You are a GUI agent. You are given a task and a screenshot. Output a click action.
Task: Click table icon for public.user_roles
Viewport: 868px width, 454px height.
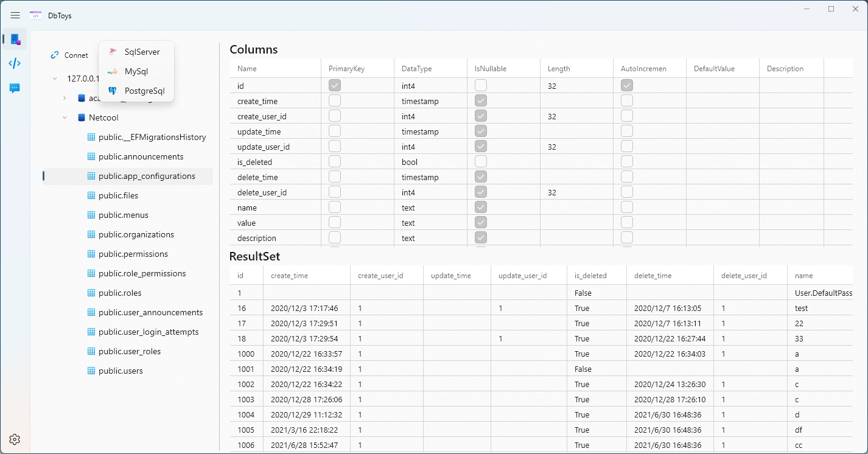92,351
